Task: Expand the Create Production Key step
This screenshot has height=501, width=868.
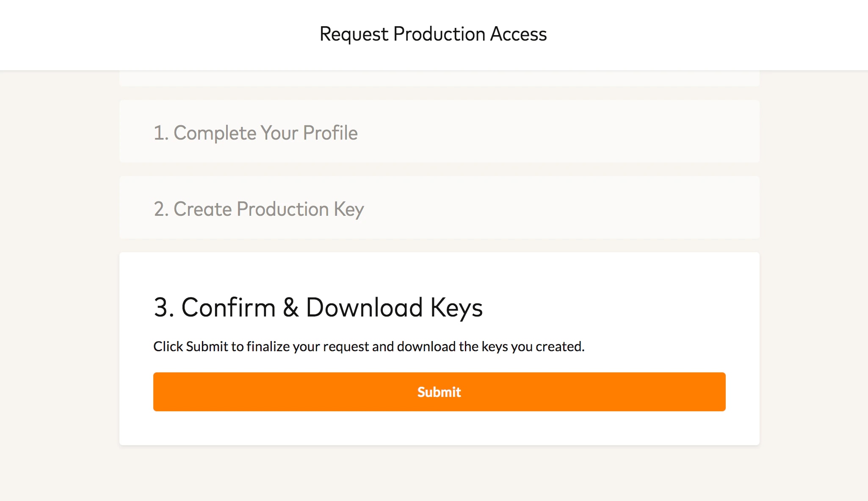Action: pyautogui.click(x=439, y=208)
